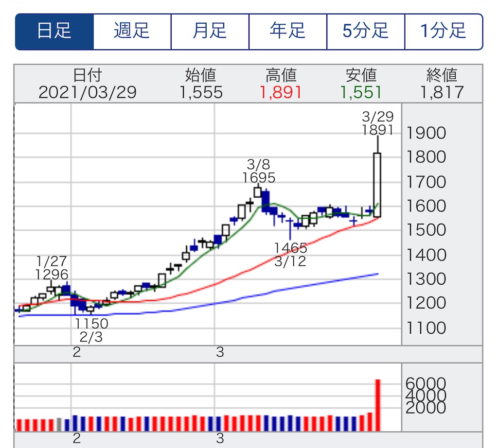Click the 1700 price axis label
Image resolution: width=498 pixels, height=448 pixels.
pos(426,182)
